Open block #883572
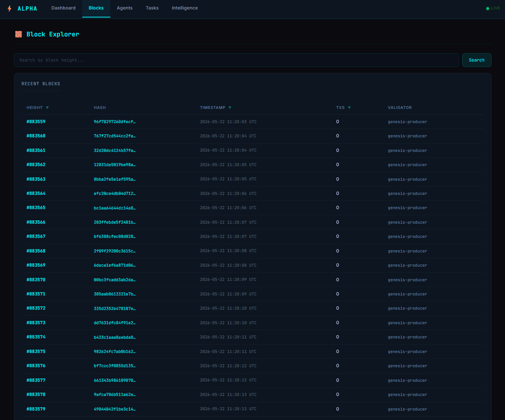 coord(36,308)
